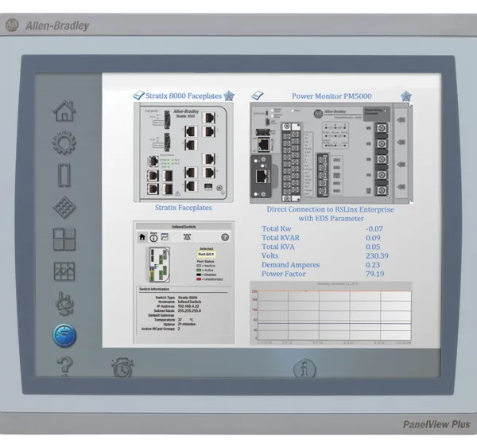This screenshot has width=477, height=448.
Task: Click the Switch Type value Stratix 8000
Action: (x=188, y=298)
